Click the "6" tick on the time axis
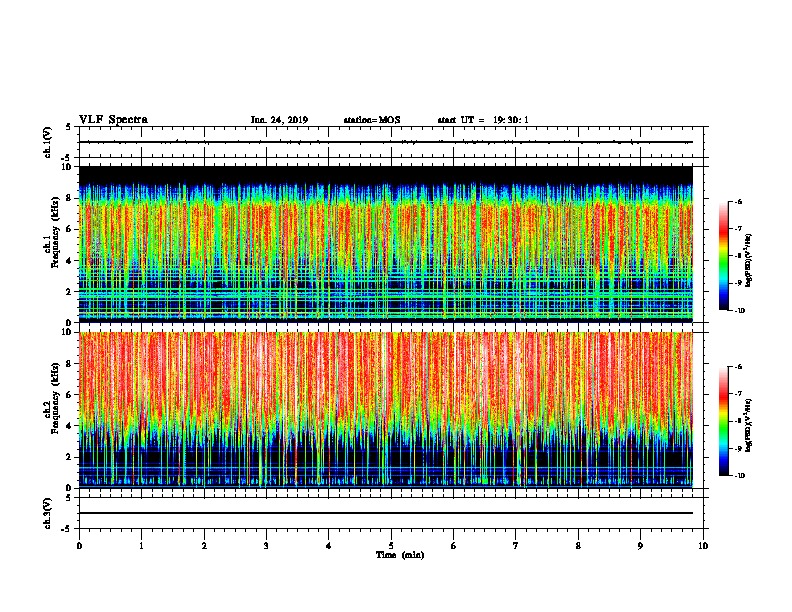 454,546
